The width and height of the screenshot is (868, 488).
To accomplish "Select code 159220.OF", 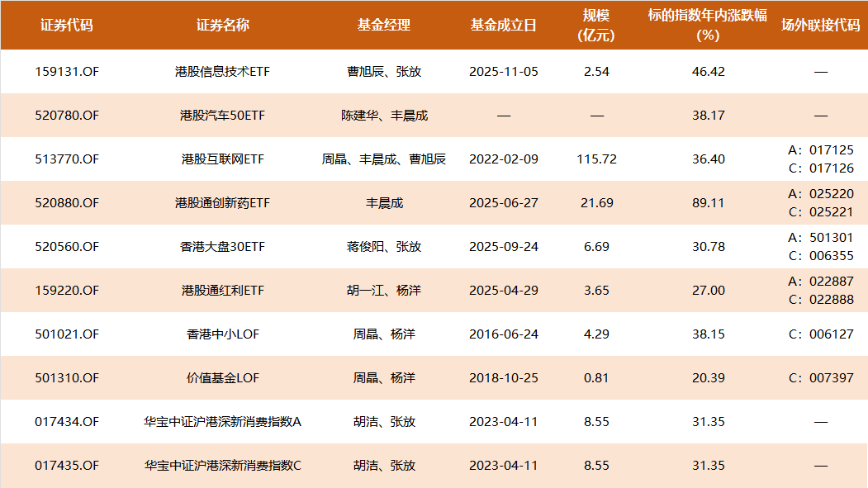I will (67, 291).
